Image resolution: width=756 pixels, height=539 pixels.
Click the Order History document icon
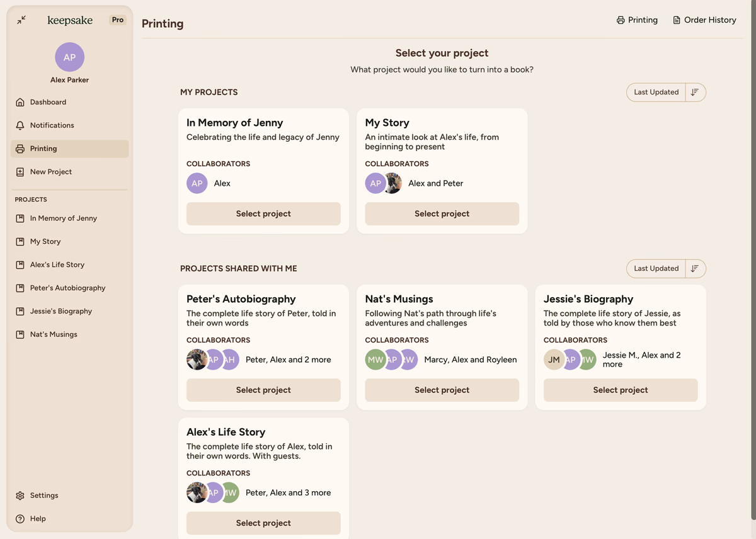(677, 20)
